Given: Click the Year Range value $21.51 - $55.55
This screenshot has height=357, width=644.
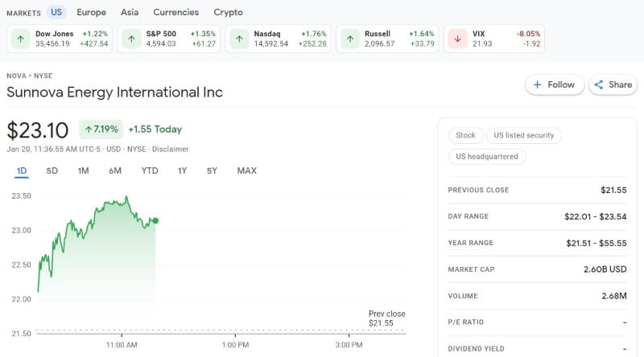Looking at the screenshot, I should [597, 244].
